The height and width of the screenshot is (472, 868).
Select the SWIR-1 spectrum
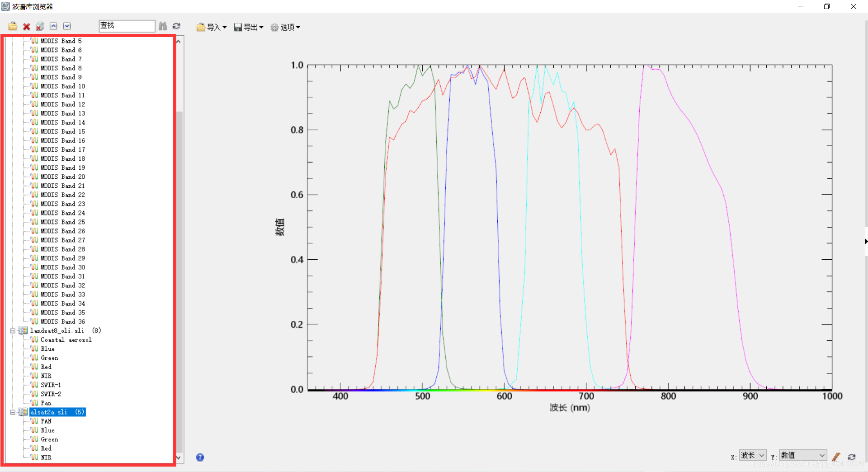coord(51,385)
